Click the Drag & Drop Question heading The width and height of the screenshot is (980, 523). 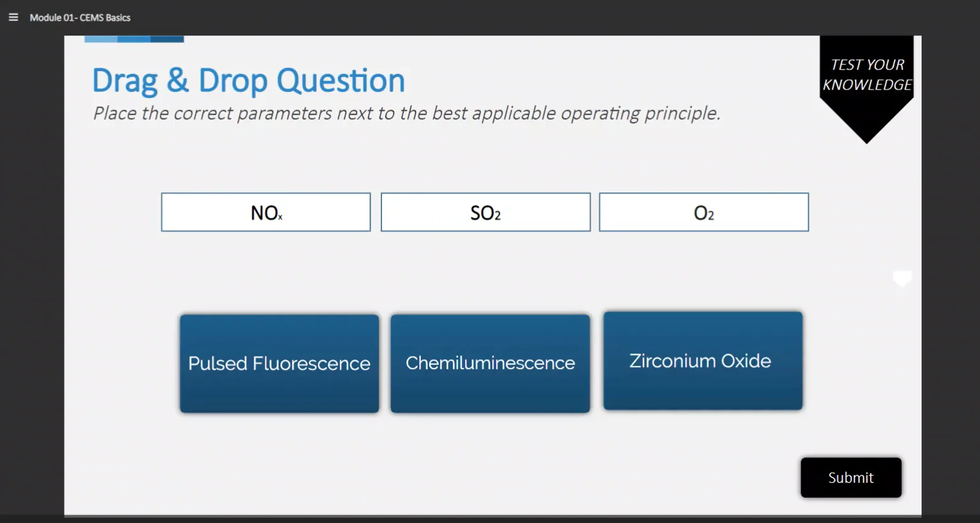(x=248, y=81)
